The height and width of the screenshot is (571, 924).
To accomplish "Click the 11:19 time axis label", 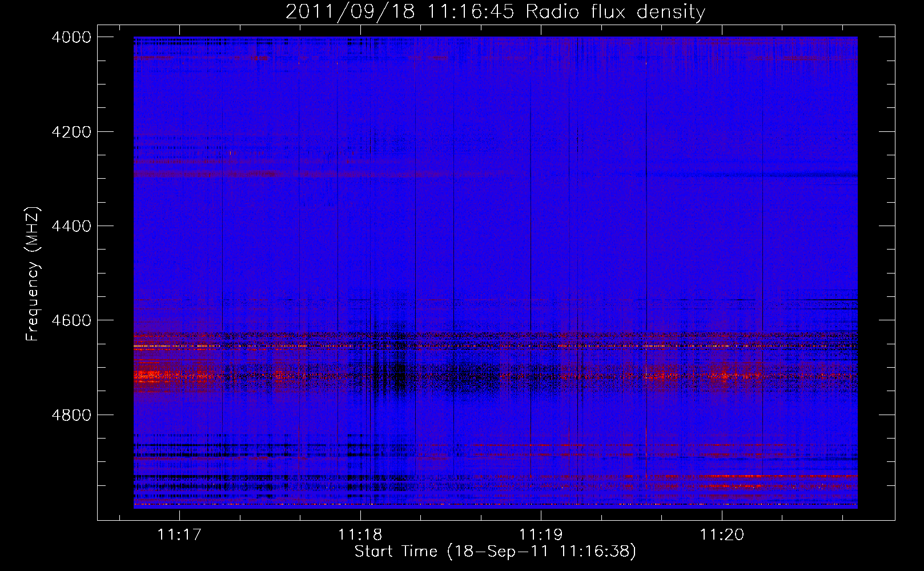I will tap(541, 535).
